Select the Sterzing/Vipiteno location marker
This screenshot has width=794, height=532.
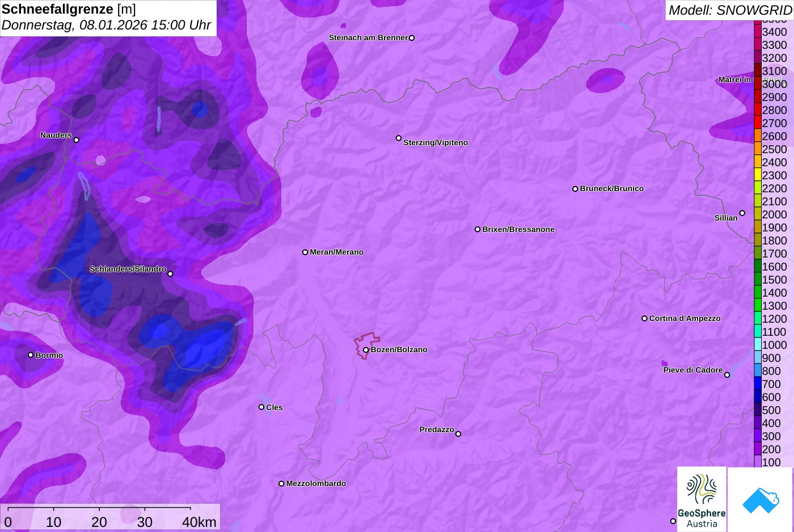tap(399, 138)
